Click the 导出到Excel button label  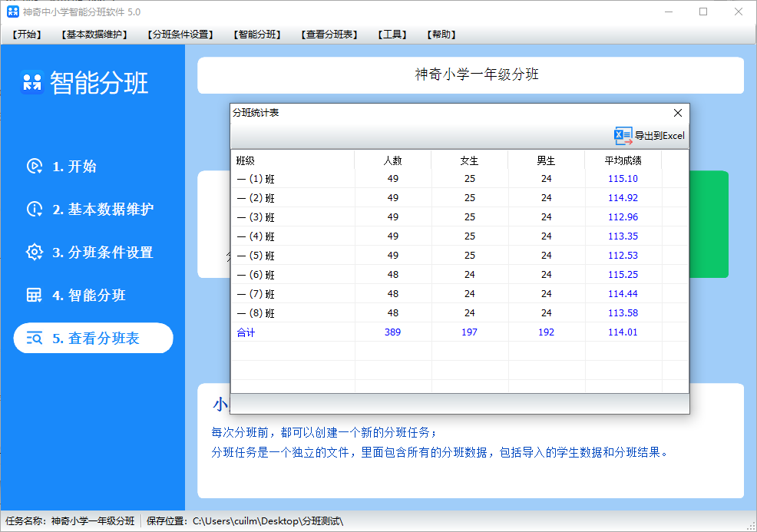click(659, 136)
